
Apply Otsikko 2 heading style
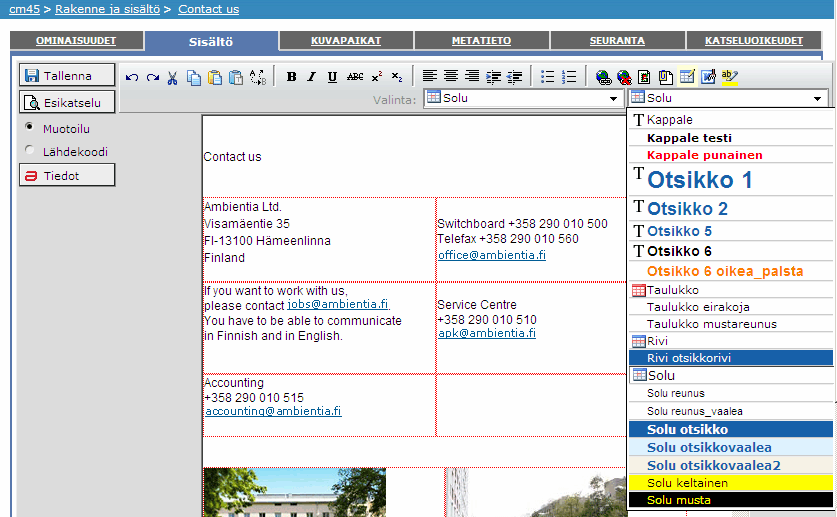(731, 208)
